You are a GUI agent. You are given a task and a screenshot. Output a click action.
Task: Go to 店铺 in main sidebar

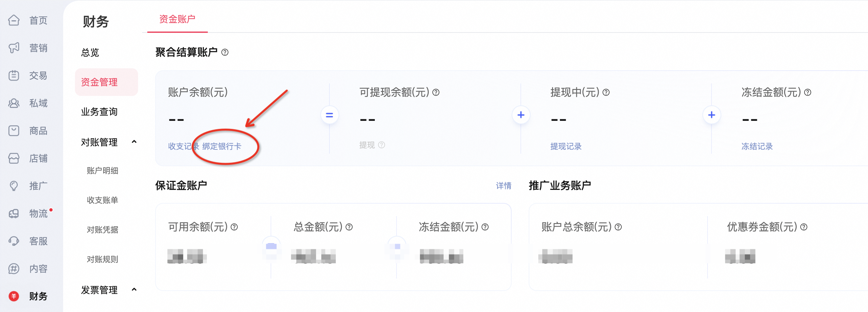coord(38,159)
